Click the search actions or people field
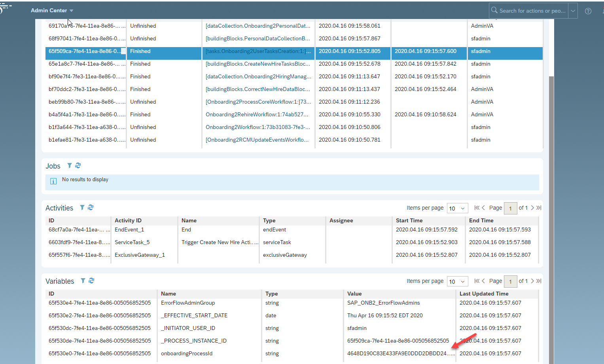 (x=532, y=11)
